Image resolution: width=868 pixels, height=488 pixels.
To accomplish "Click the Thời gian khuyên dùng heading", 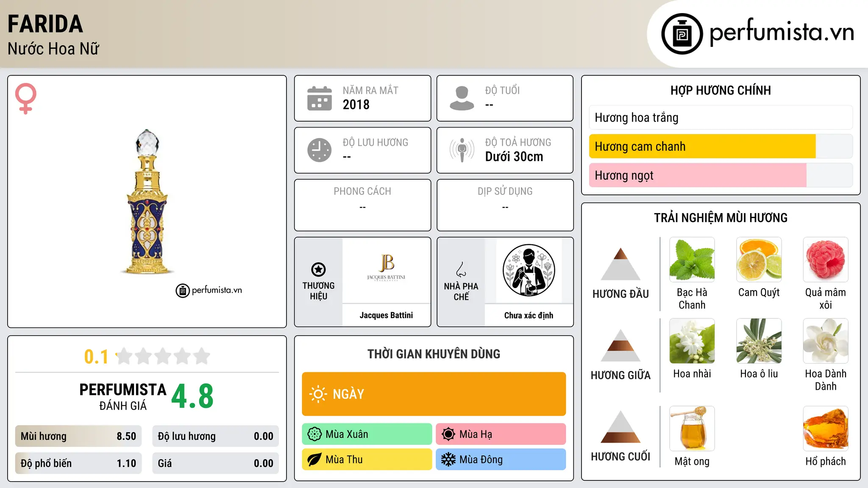I will point(434,354).
